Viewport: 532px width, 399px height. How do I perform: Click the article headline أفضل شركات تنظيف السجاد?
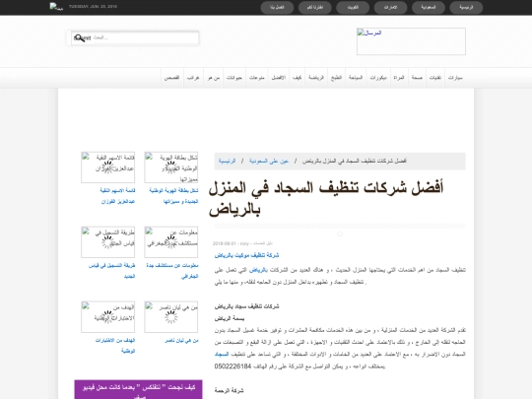(326, 198)
